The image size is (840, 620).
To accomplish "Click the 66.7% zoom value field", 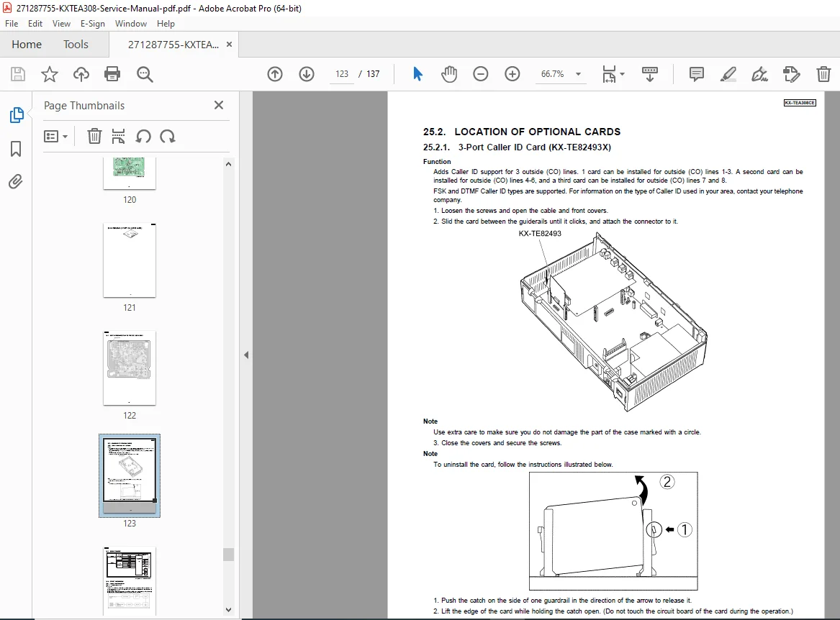I will tap(552, 74).
